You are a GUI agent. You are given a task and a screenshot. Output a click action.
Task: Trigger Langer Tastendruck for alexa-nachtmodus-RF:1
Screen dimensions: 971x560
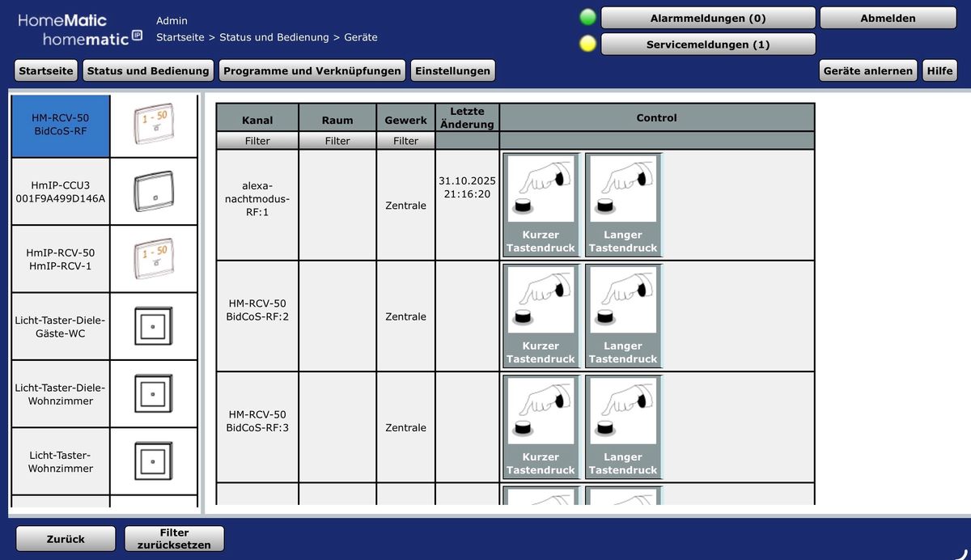pos(622,205)
